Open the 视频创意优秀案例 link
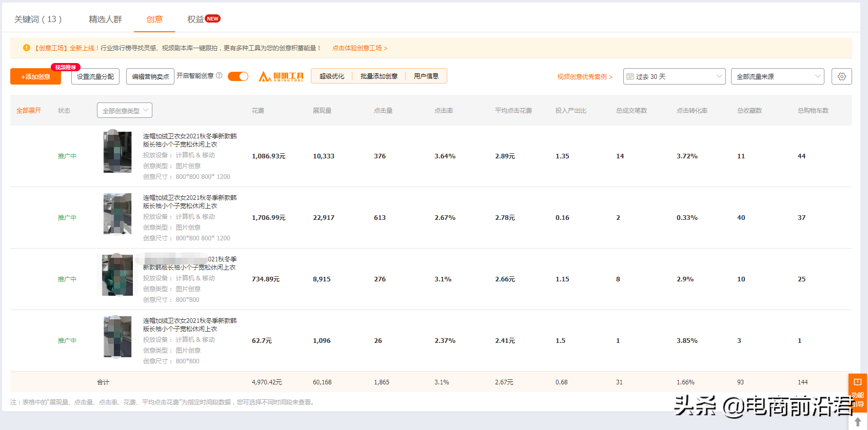This screenshot has height=430, width=868. [585, 76]
